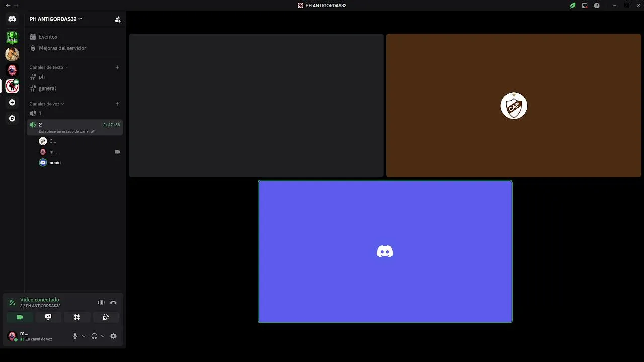This screenshot has width=644, height=362.
Task: Select the participant named C... in voice list
Action: [79, 141]
